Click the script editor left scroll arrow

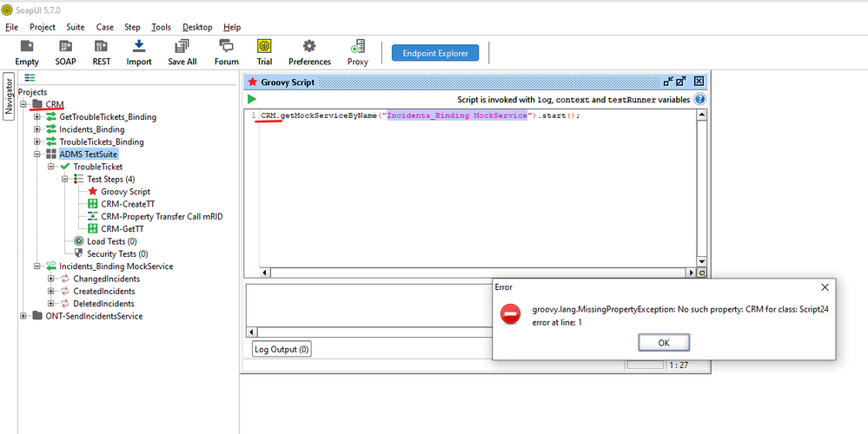(265, 273)
